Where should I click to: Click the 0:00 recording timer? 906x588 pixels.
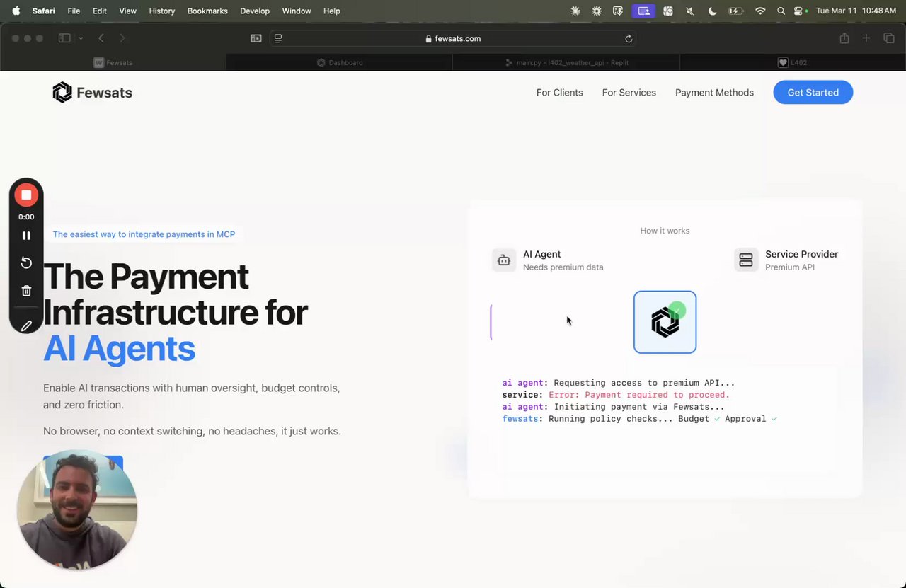[x=26, y=217]
